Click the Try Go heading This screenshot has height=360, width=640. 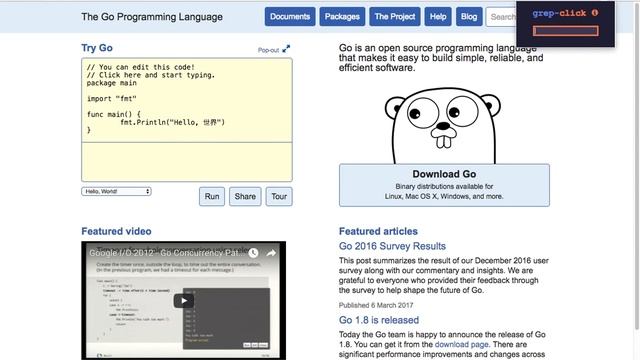[x=97, y=48]
